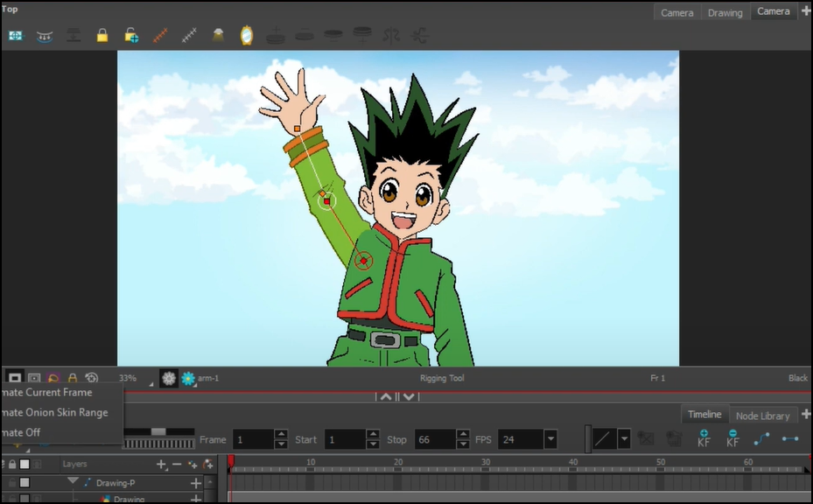
Task: Select the Camera tab left of Drawing tab
Action: 676,12
